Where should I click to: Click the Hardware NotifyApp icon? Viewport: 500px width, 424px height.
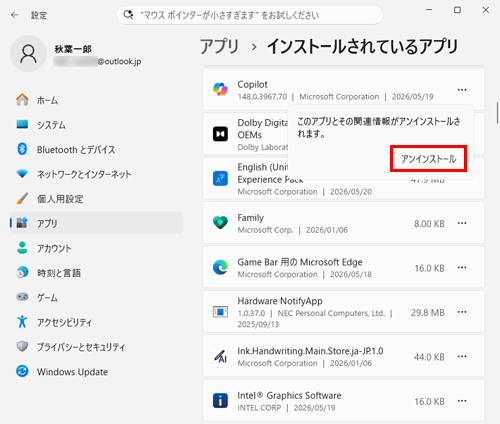[x=220, y=312]
